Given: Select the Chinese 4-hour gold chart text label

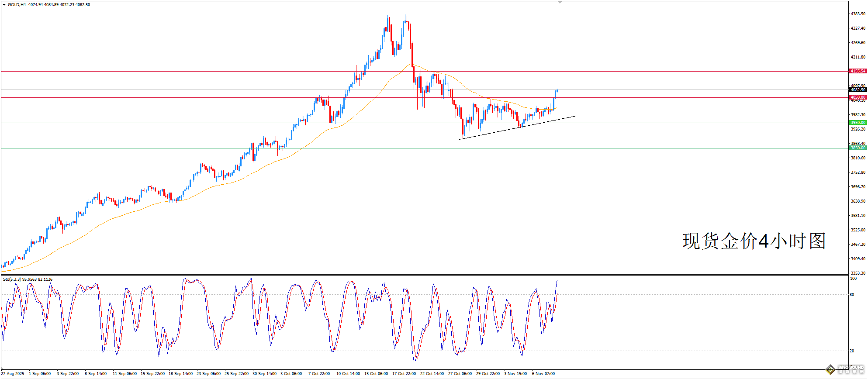Looking at the screenshot, I should click(754, 241).
